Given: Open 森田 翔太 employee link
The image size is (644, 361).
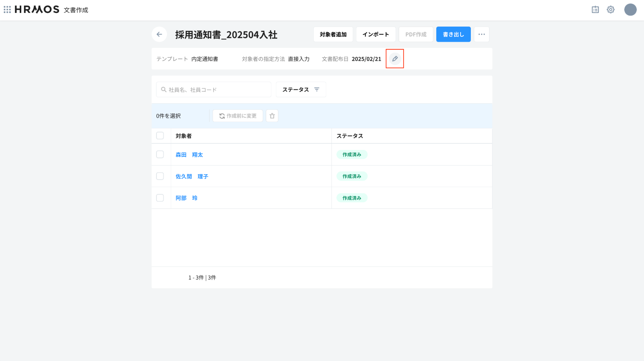Looking at the screenshot, I should pos(189,155).
